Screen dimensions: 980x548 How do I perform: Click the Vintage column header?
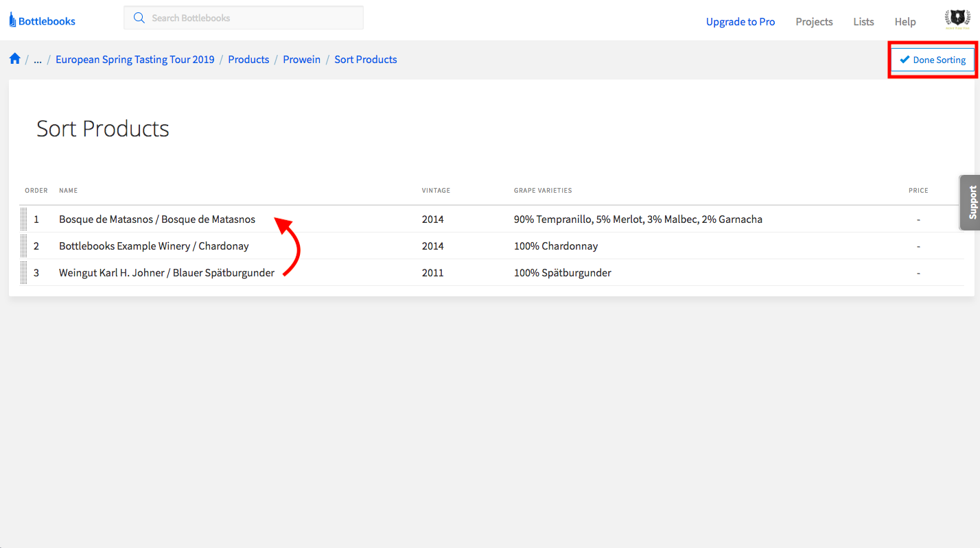[x=436, y=191]
